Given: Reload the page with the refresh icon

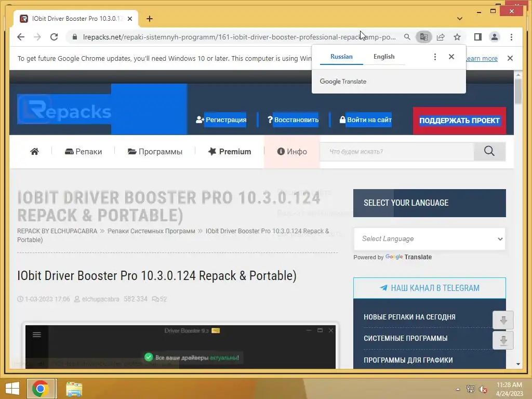Looking at the screenshot, I should point(54,37).
